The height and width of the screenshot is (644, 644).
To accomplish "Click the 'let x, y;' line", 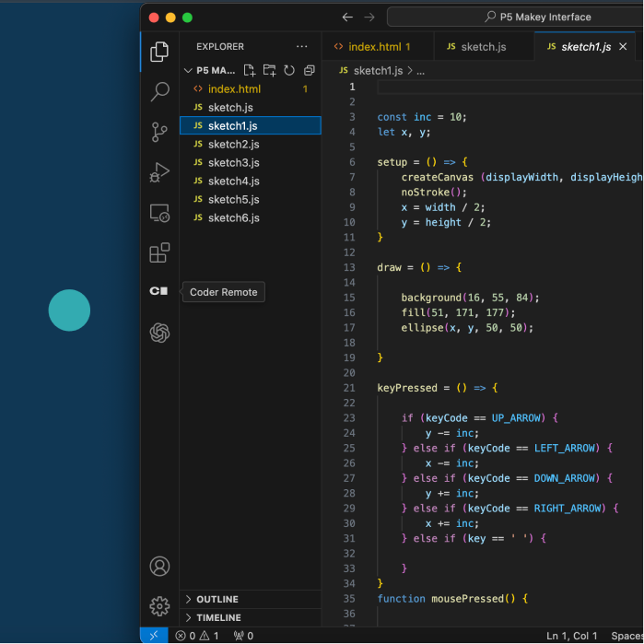I will (x=404, y=133).
